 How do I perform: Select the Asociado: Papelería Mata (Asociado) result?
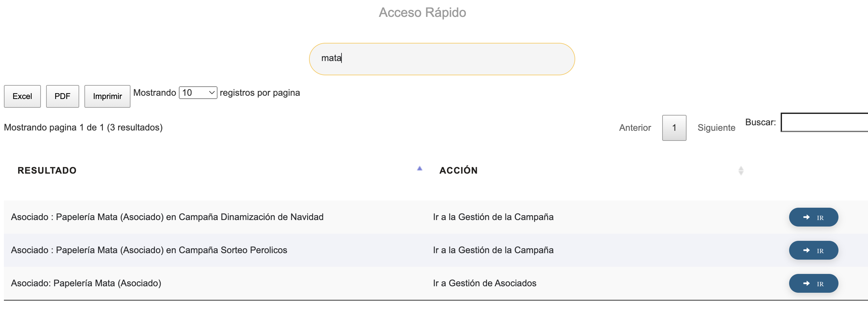point(86,283)
